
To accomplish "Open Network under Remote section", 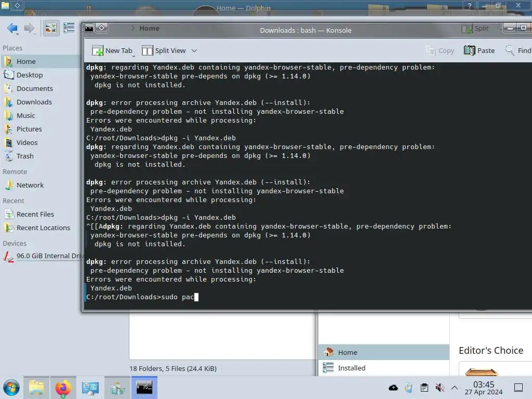I will coord(41,185).
